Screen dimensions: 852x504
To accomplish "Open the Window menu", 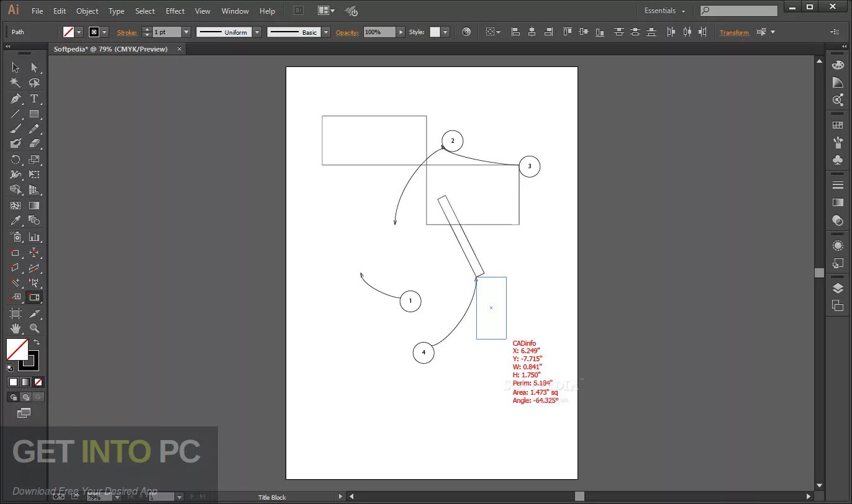I will point(235,11).
